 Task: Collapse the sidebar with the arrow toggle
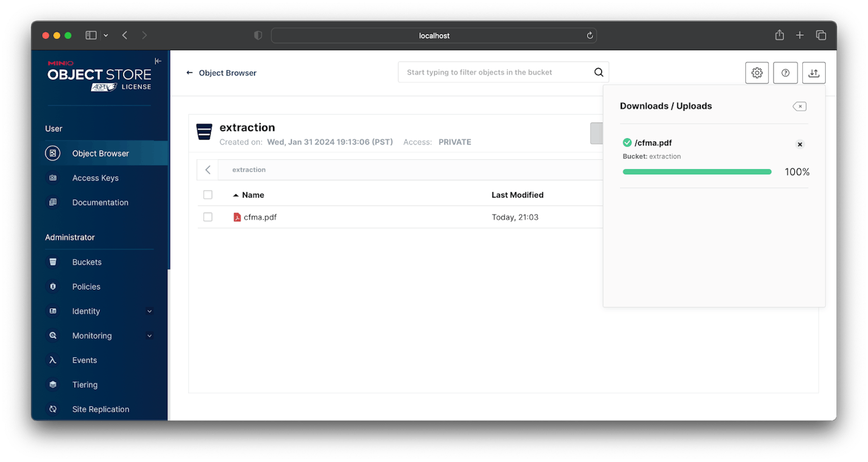[158, 61]
